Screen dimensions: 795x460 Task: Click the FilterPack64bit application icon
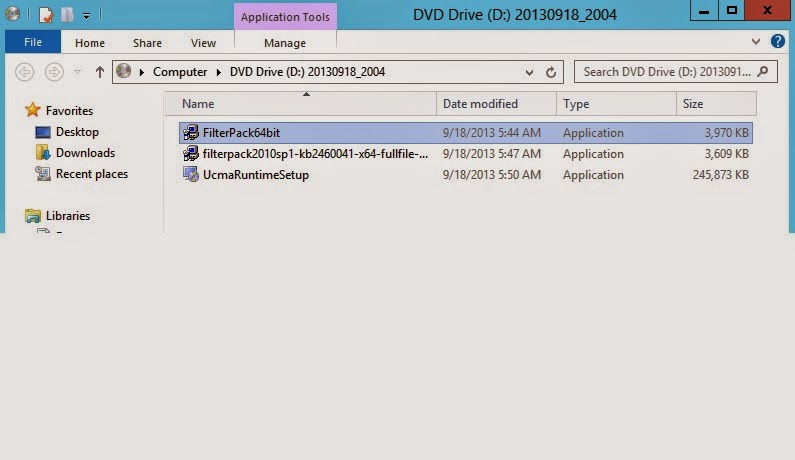click(x=191, y=133)
